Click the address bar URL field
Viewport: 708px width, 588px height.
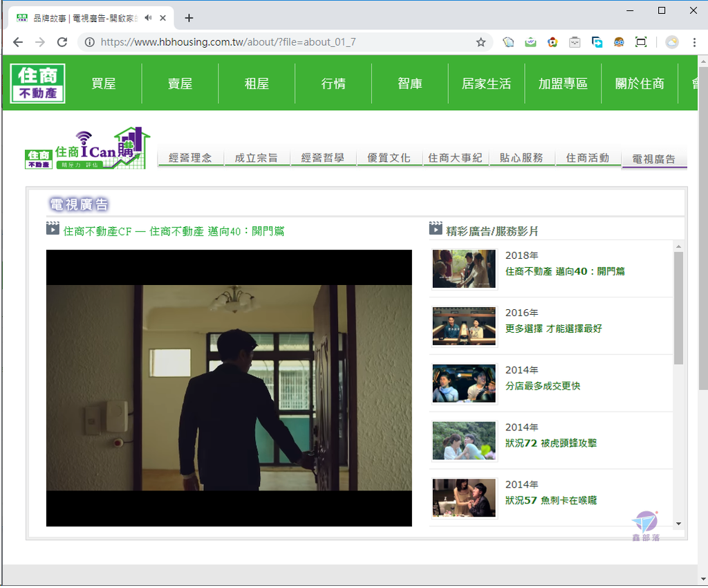284,42
